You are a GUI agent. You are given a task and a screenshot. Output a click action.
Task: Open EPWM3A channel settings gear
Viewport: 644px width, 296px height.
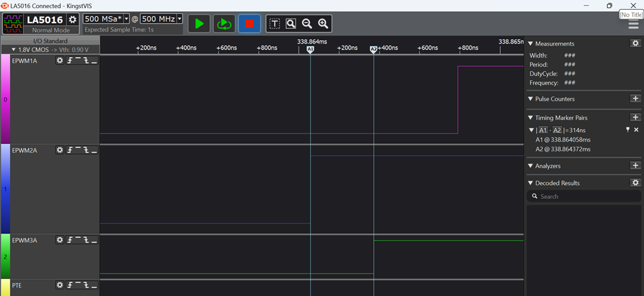pos(60,240)
